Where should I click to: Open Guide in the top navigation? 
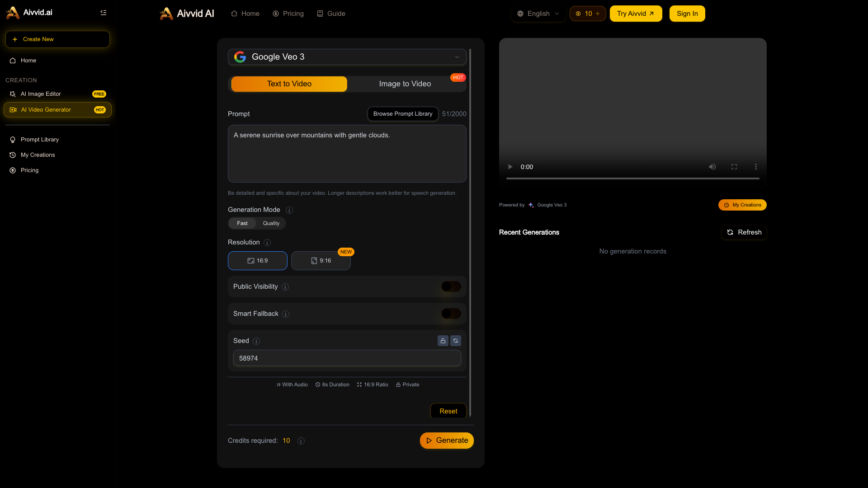tap(331, 14)
